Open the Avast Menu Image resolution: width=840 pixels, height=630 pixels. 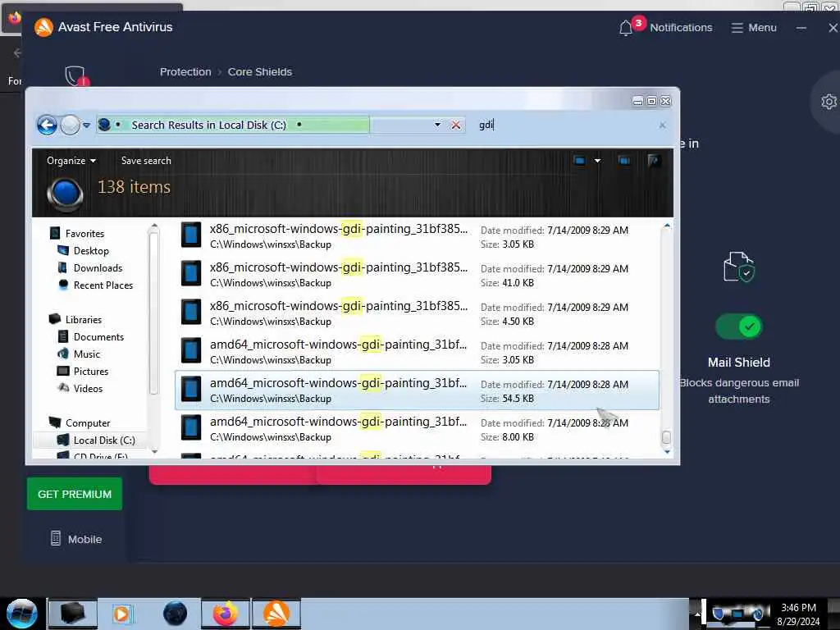754,28
